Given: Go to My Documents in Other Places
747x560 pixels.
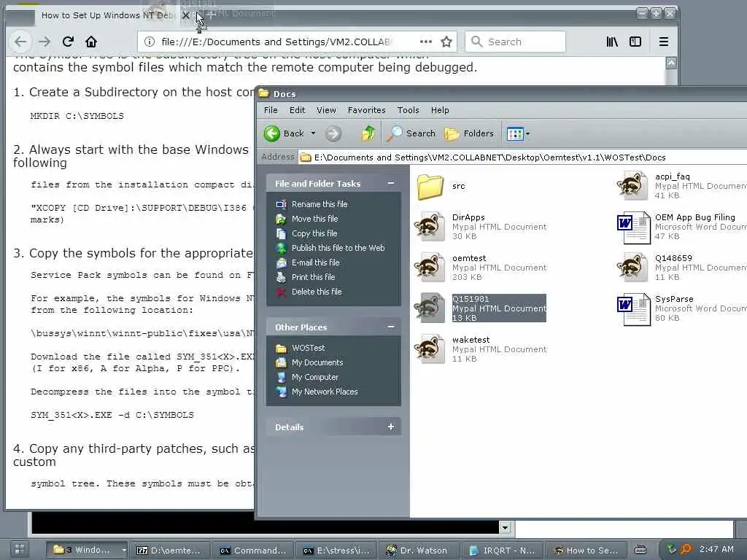Looking at the screenshot, I should pyautogui.click(x=309, y=362).
